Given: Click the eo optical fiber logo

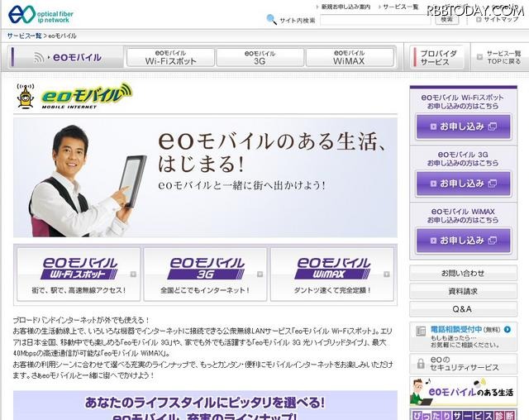Looking at the screenshot, I should click(x=41, y=15).
